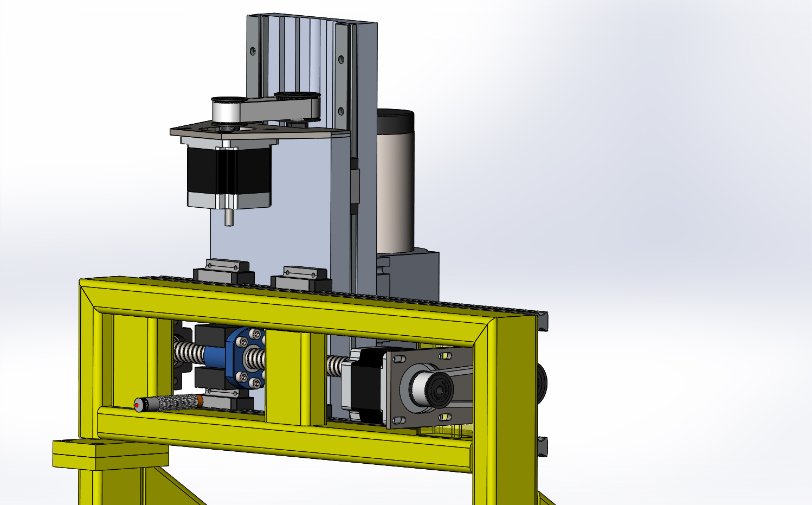Select the ball screw section left of blue housing
The height and width of the screenshot is (505, 812).
pos(188,355)
